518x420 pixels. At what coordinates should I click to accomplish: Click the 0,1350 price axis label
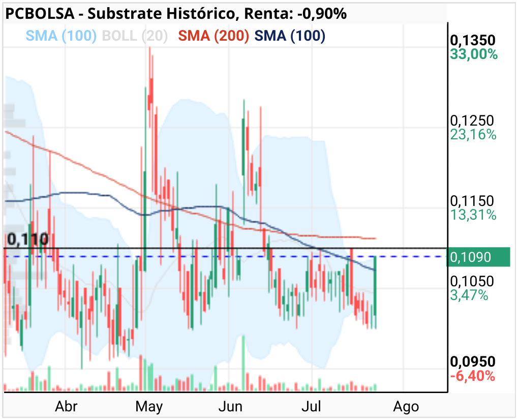[473, 40]
